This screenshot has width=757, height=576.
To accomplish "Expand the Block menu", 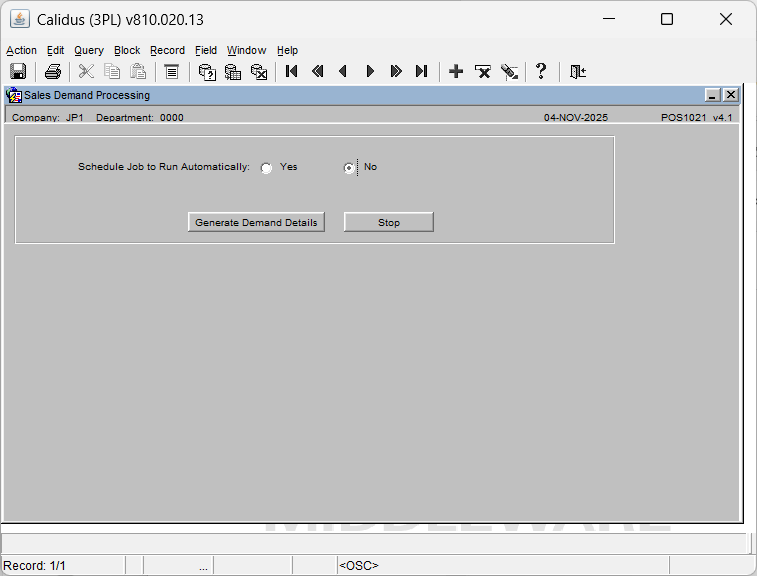I will 127,50.
